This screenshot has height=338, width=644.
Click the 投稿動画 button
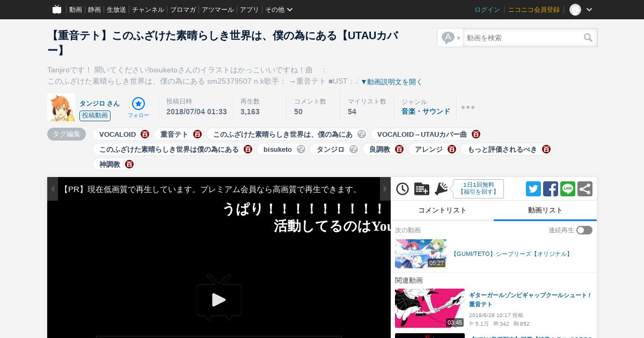[x=95, y=116]
